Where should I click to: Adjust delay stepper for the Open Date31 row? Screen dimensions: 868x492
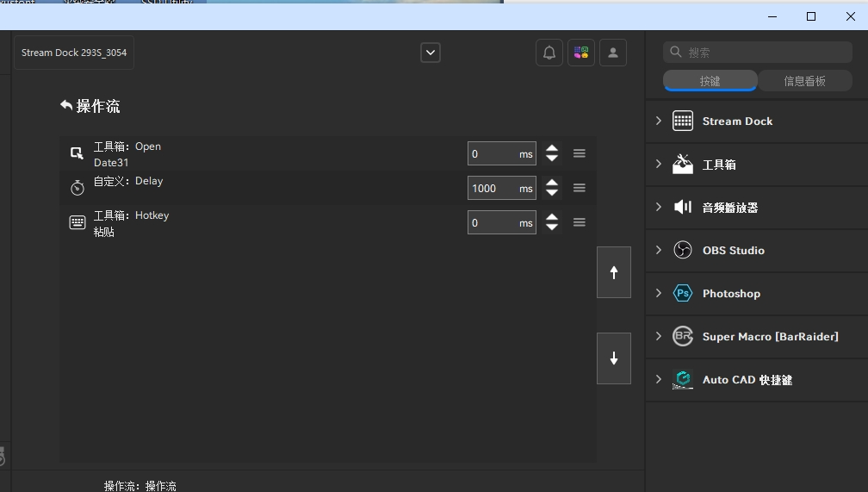pyautogui.click(x=552, y=153)
